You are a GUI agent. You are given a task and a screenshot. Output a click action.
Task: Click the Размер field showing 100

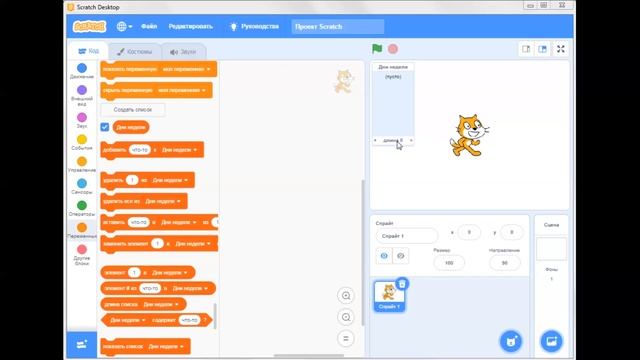(x=449, y=263)
